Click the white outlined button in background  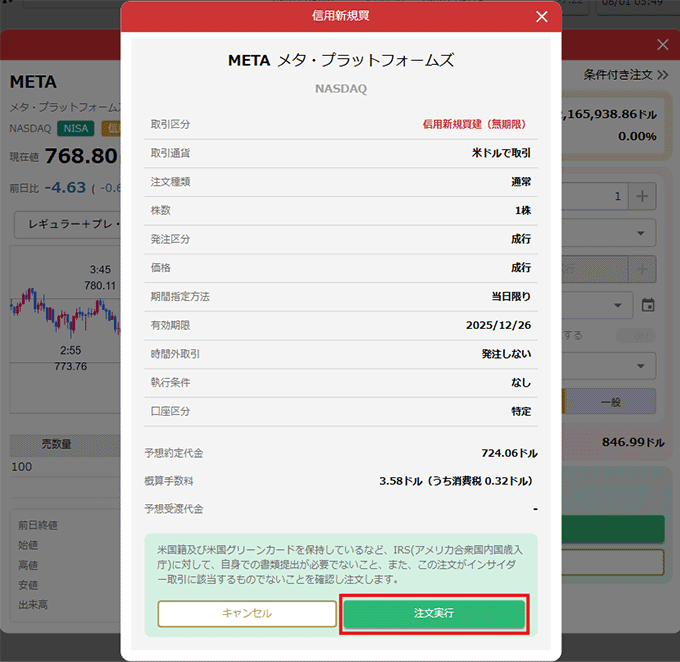(x=613, y=562)
